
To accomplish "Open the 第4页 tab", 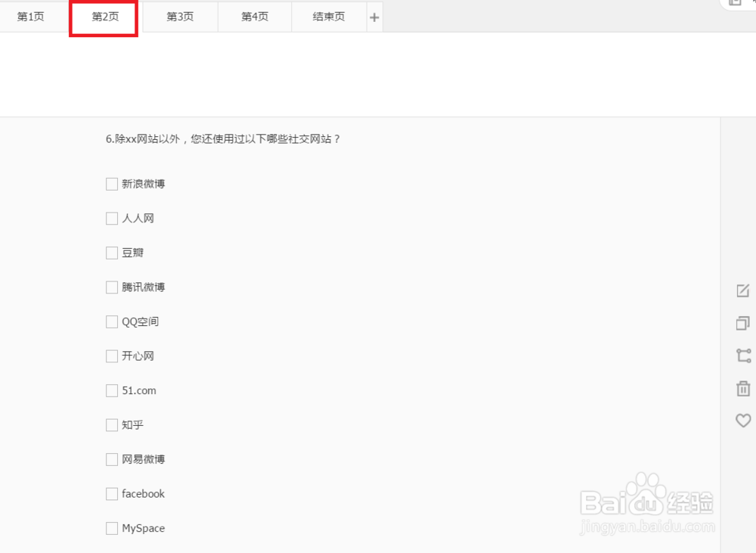I will (x=254, y=17).
